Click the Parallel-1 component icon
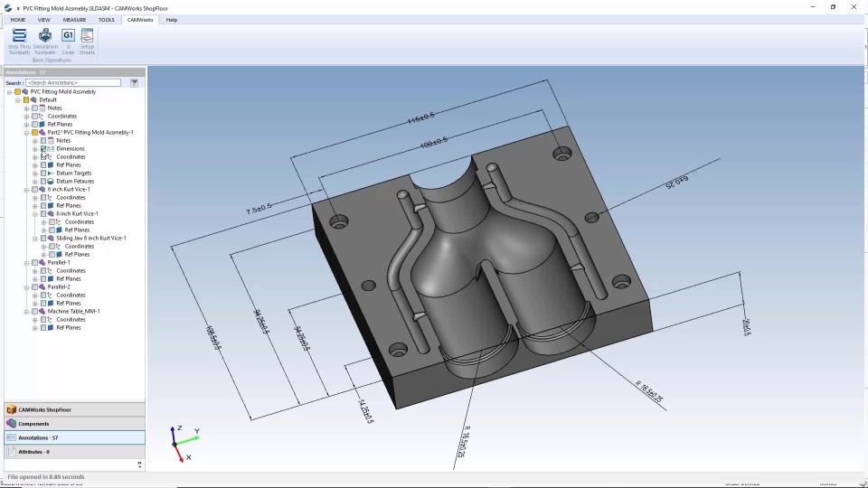Screen dimensions: 868x488 (x=42, y=263)
